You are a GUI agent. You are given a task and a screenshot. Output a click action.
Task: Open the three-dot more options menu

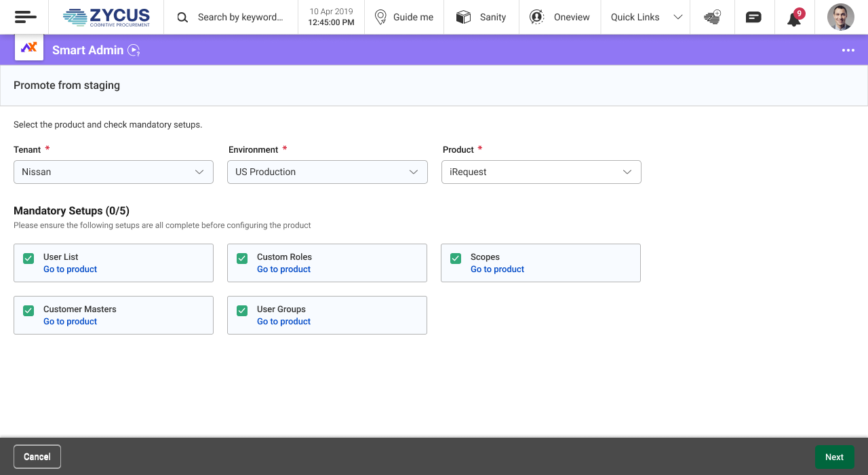click(848, 50)
